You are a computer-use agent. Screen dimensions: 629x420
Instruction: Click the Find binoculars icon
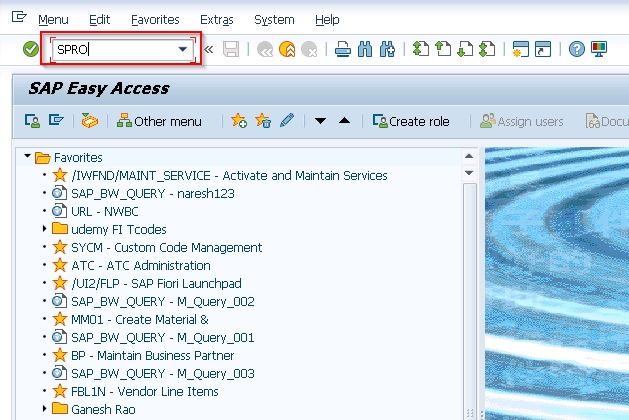[x=365, y=49]
